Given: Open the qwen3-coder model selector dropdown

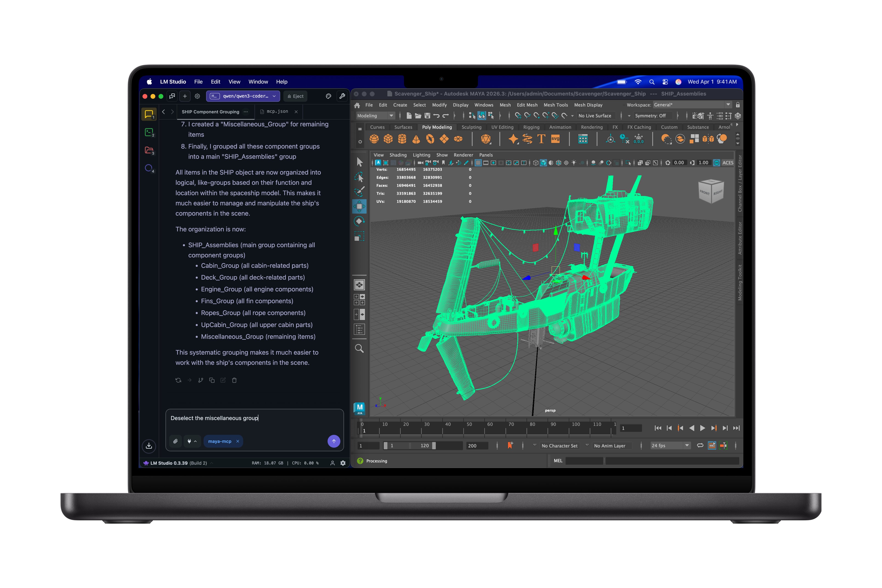Looking at the screenshot, I should coord(243,96).
